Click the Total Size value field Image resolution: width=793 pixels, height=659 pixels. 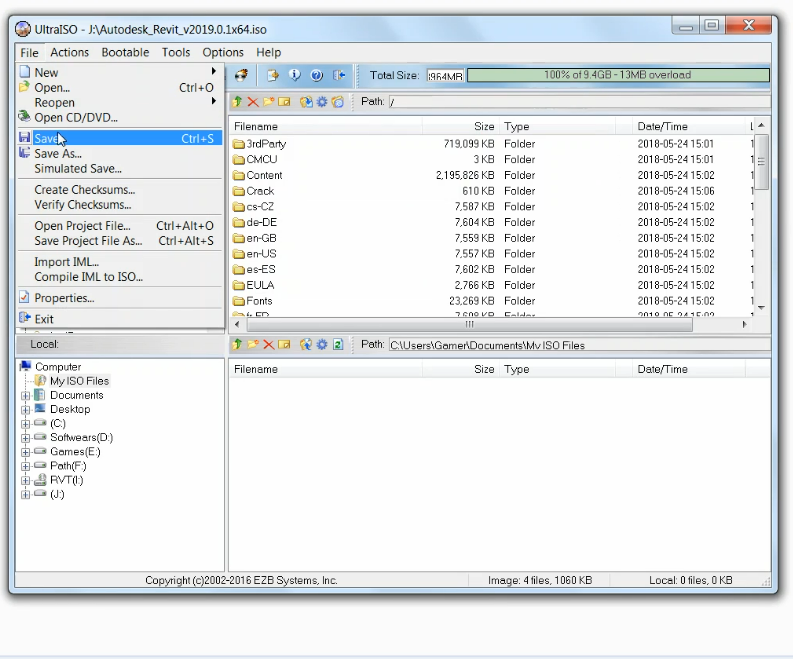(x=445, y=76)
